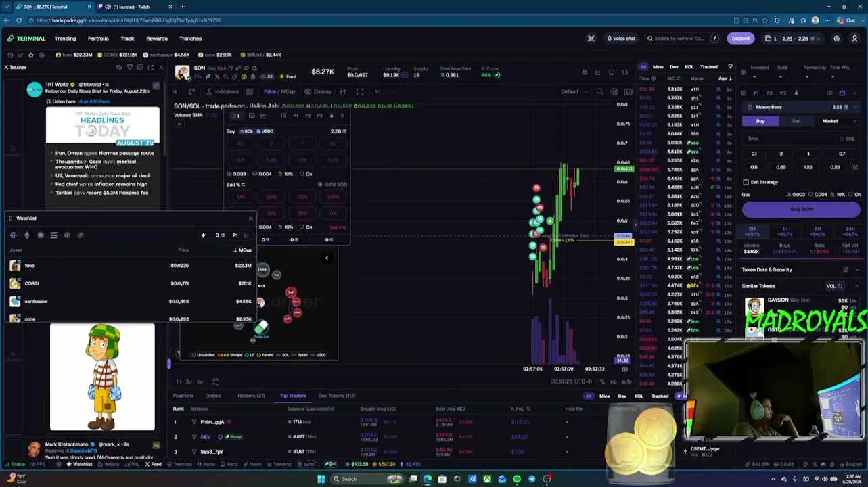The width and height of the screenshot is (868, 487).
Task: Open SON's X social link icon
Action: [217, 76]
